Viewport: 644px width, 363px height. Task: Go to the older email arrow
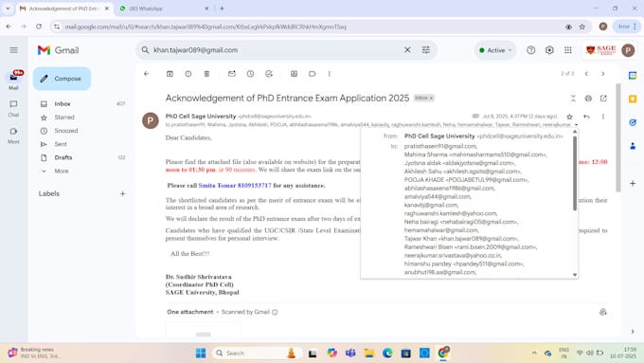point(603,74)
